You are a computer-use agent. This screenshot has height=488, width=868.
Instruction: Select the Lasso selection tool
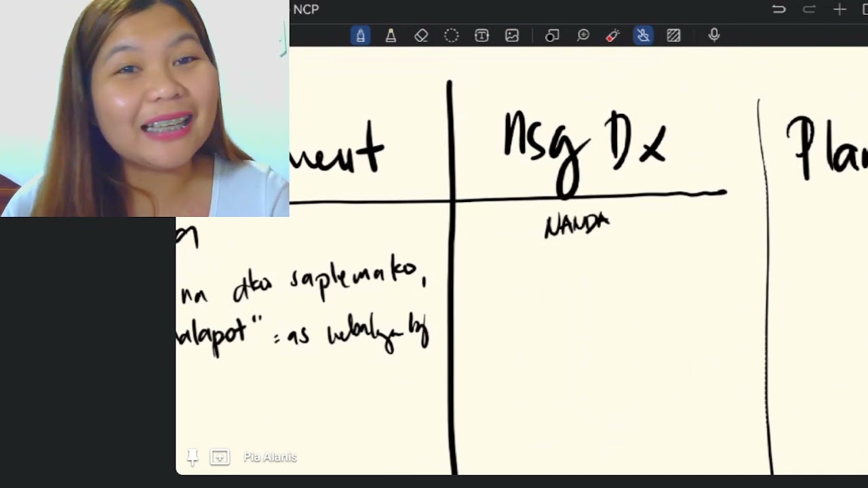point(452,35)
